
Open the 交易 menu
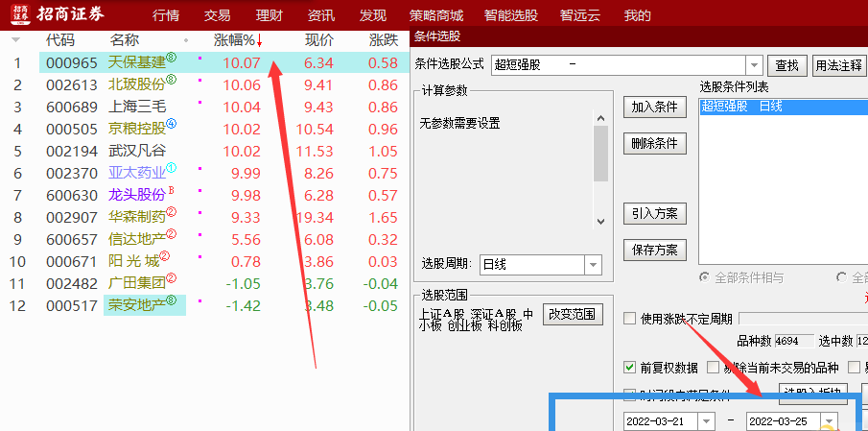217,15
